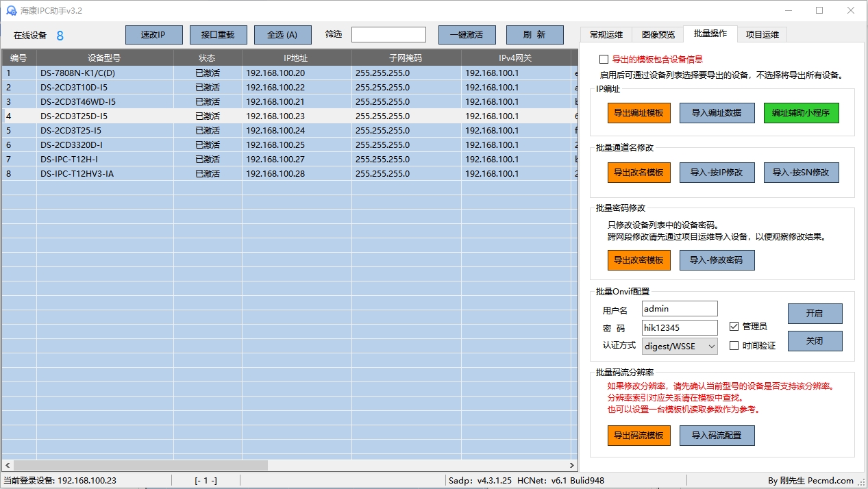Click 导入编址数据 button
This screenshot has height=489, width=868.
click(x=717, y=113)
